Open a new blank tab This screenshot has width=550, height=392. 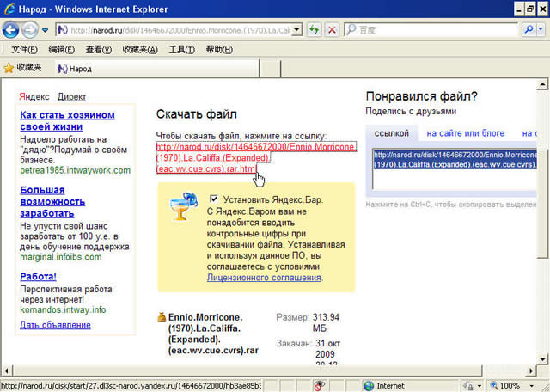[x=270, y=69]
